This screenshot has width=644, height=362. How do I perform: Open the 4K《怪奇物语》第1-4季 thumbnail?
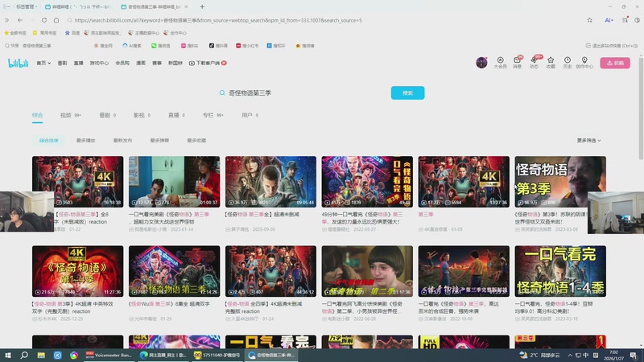pos(77,271)
